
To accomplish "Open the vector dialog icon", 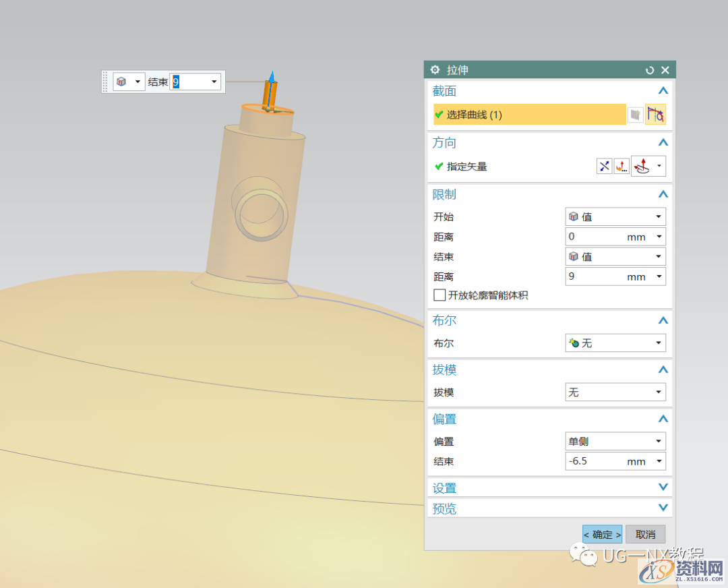I will pos(621,166).
